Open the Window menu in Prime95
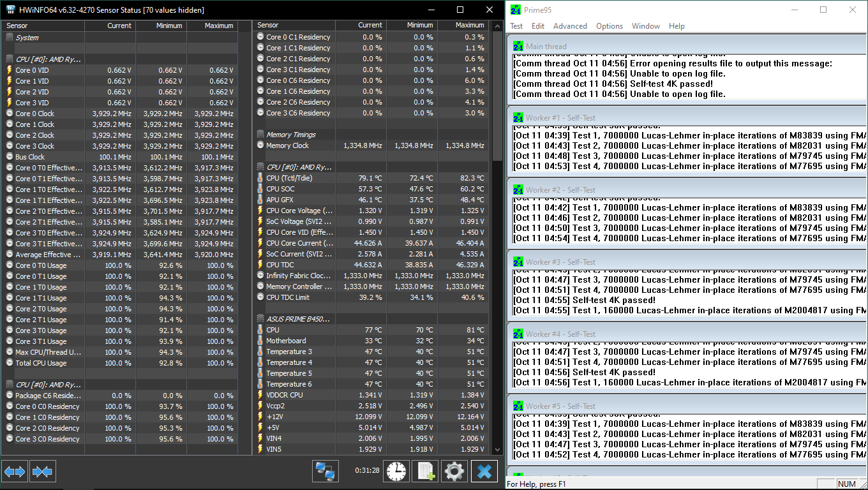The height and width of the screenshot is (490, 868). pyautogui.click(x=646, y=26)
